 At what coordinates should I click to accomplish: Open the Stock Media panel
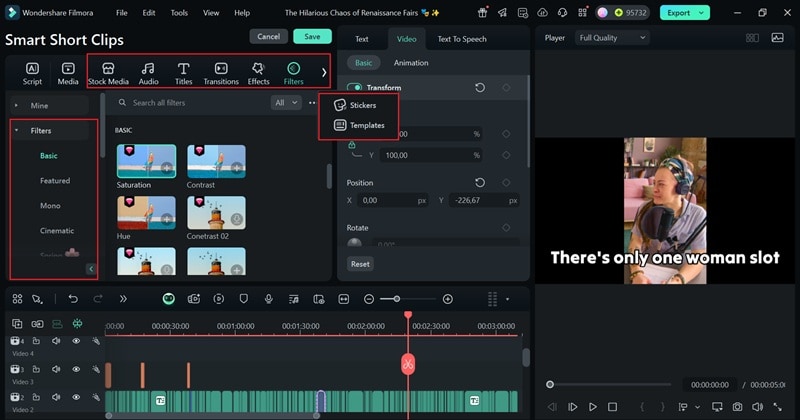click(x=108, y=73)
